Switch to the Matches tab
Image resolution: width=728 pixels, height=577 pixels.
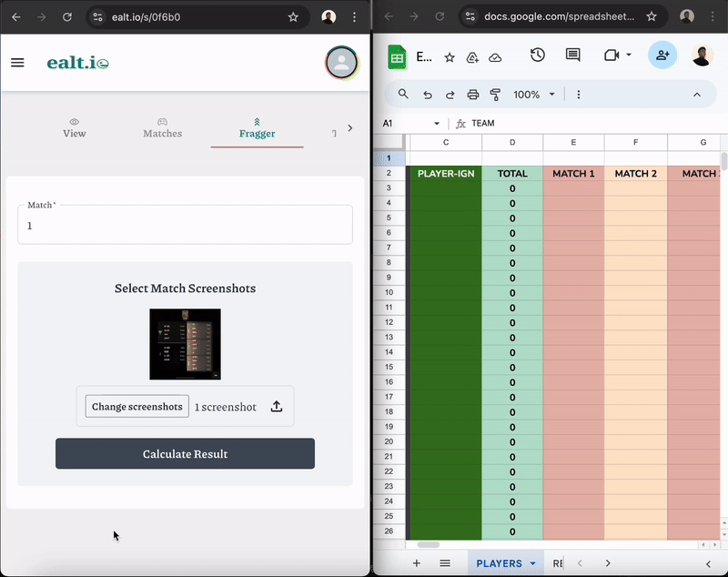tap(163, 128)
